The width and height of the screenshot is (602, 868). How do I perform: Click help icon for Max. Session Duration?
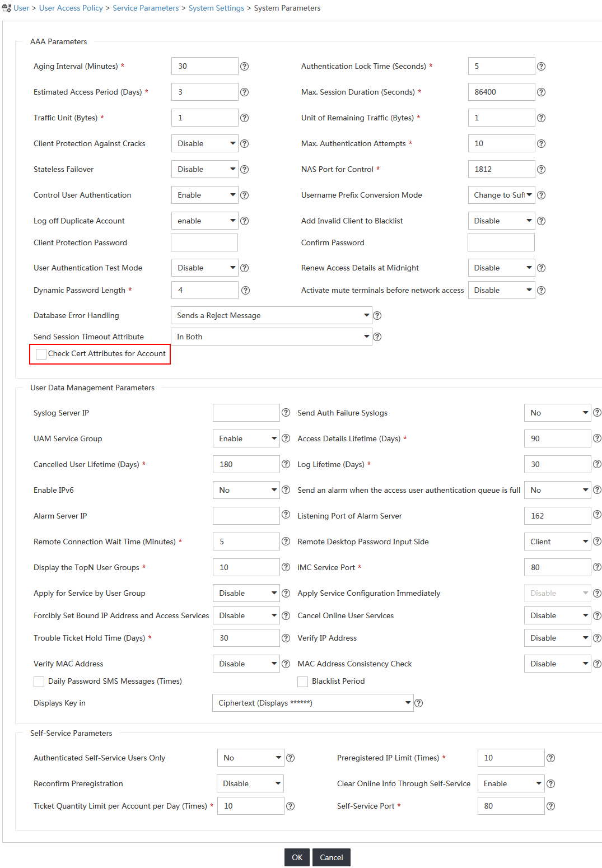pyautogui.click(x=541, y=92)
